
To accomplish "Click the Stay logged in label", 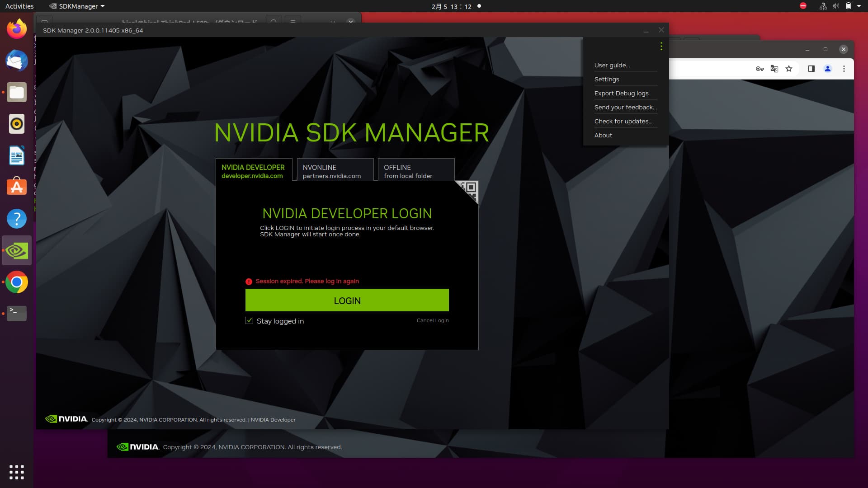I will [x=280, y=321].
